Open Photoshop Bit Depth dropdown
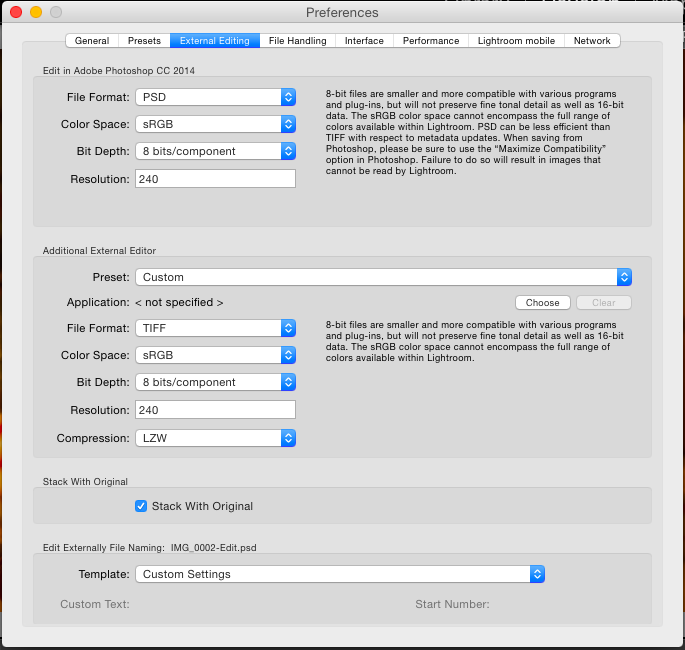 point(215,151)
